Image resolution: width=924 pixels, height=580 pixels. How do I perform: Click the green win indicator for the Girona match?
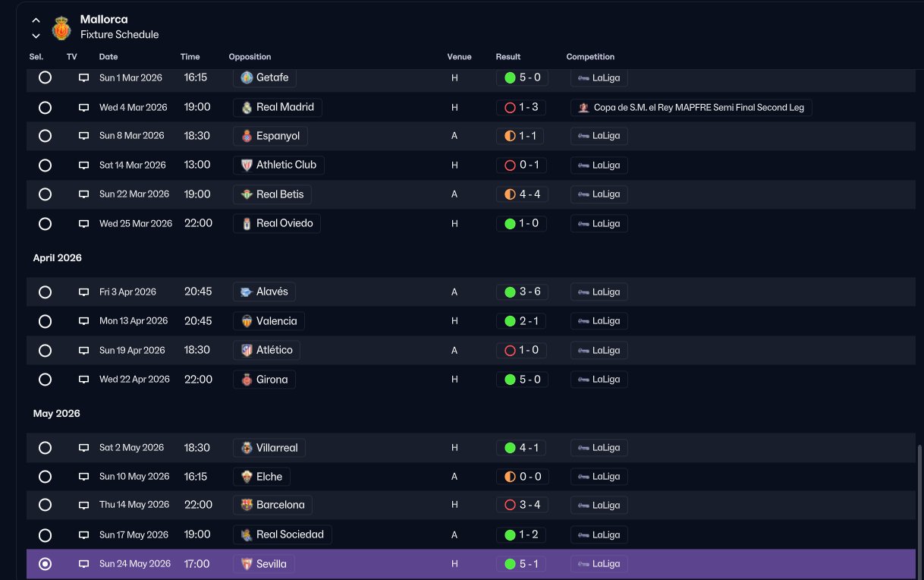point(510,380)
